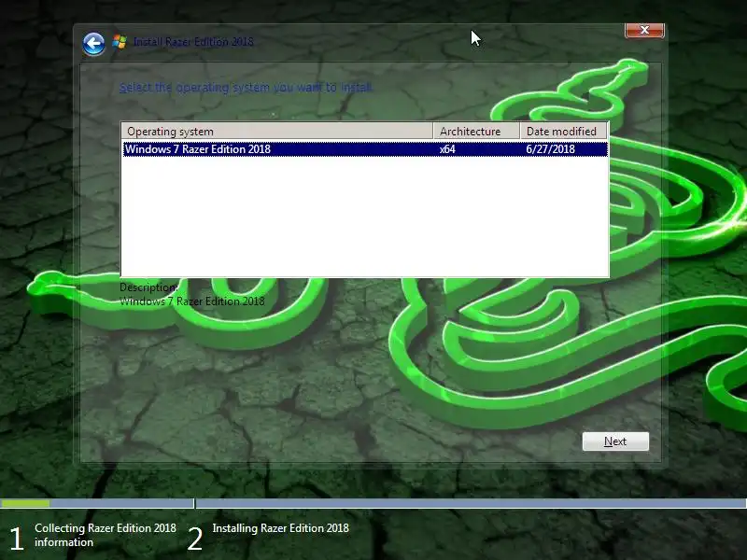Click the x64 architecture cell
This screenshot has height=560, width=747.
[x=447, y=149]
